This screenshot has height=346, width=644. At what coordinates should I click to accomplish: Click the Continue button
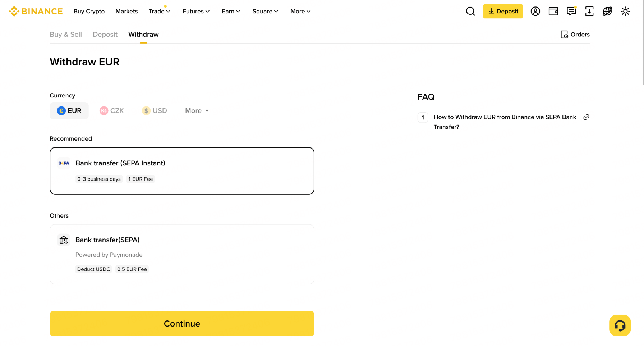[x=182, y=324]
